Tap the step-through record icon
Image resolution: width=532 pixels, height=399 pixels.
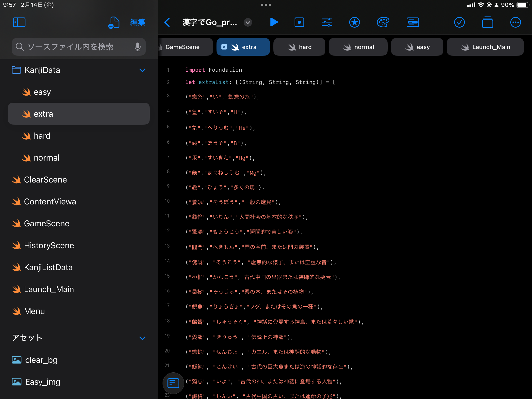pos(299,22)
